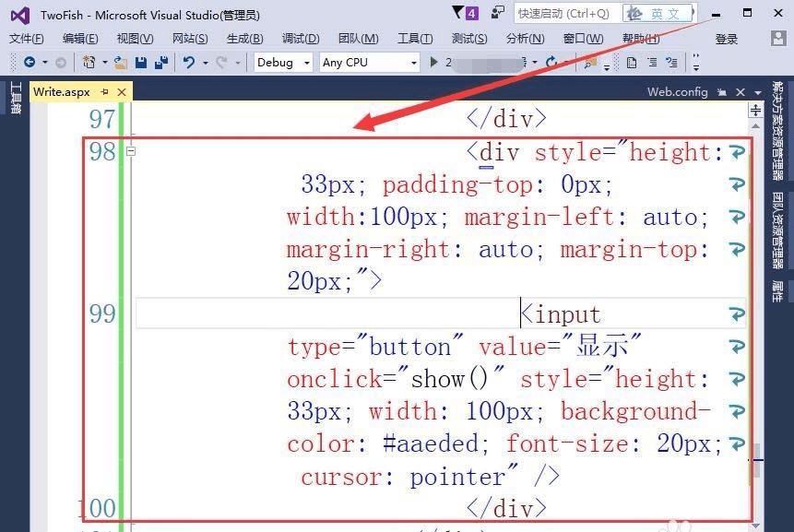This screenshot has height=532, width=794.
Task: Click the pin icon on Write.aspx tab
Action: click(105, 91)
